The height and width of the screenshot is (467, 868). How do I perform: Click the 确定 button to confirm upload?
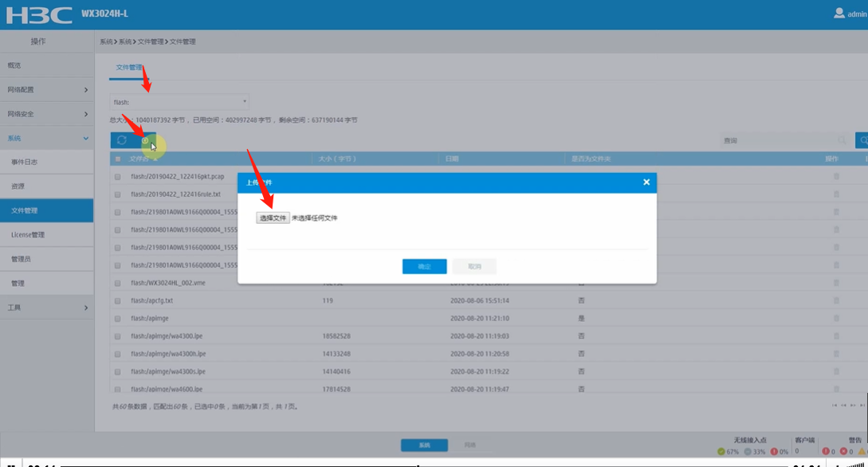(424, 266)
